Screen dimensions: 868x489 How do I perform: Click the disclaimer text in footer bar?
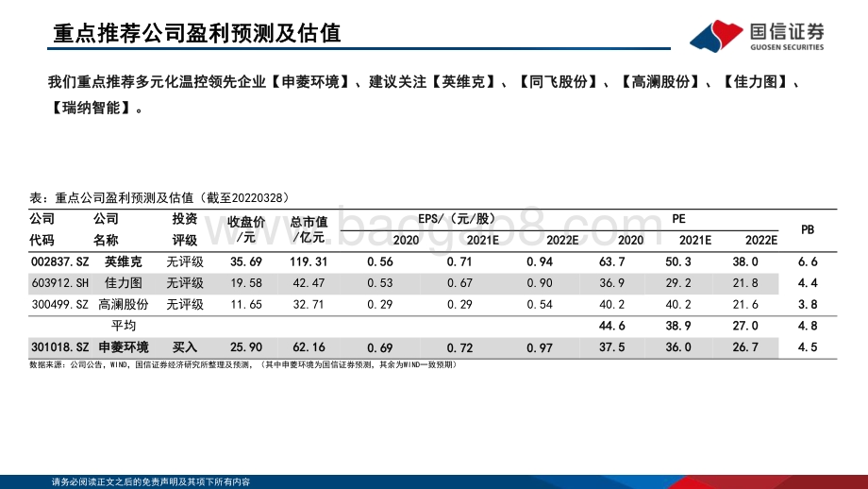point(151,481)
